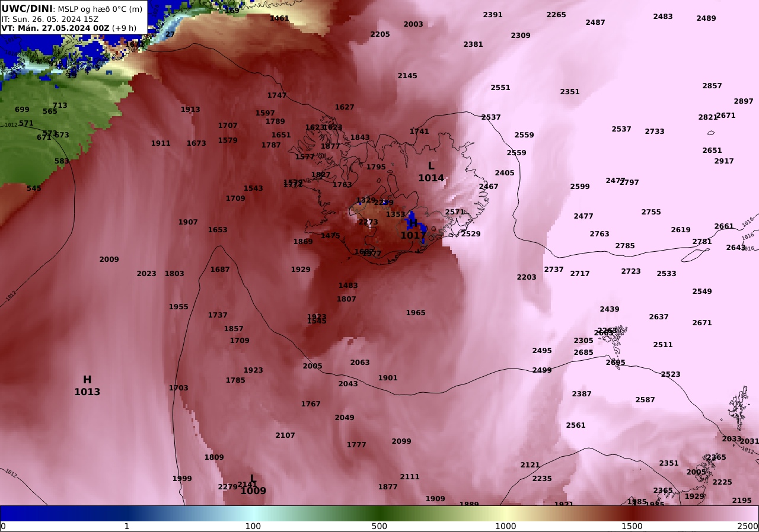Click the height value 2107
This screenshot has width=759, height=532.
[x=285, y=435]
